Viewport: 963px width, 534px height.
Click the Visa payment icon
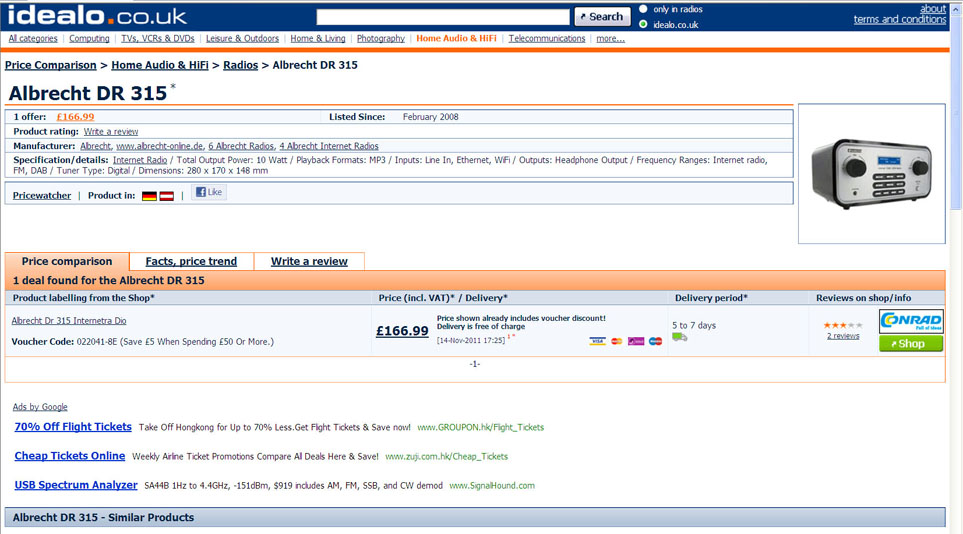597,341
